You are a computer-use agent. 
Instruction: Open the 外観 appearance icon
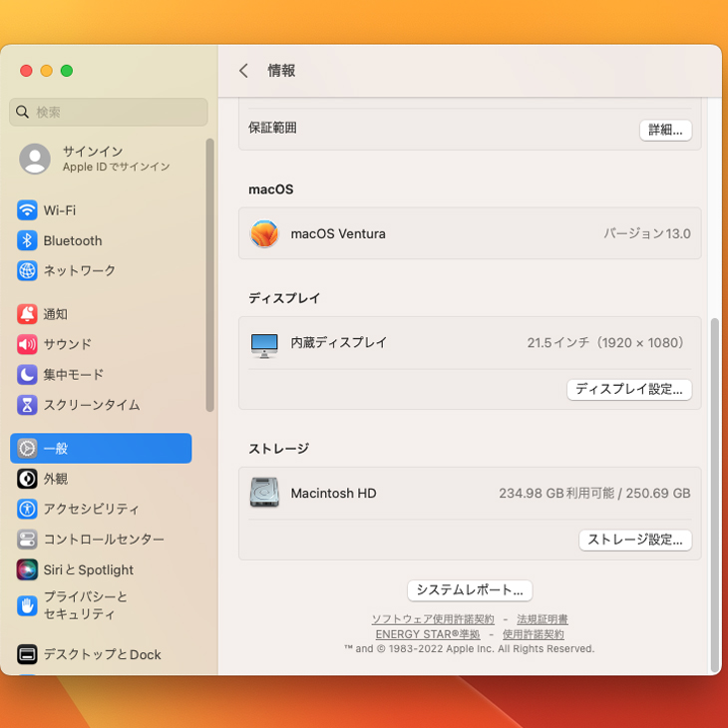click(x=27, y=479)
